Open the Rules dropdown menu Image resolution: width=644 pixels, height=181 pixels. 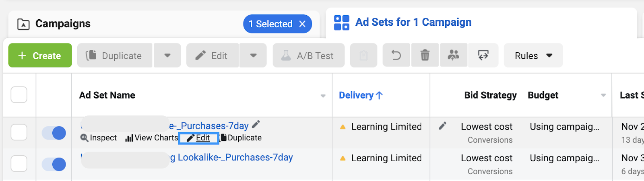(533, 56)
